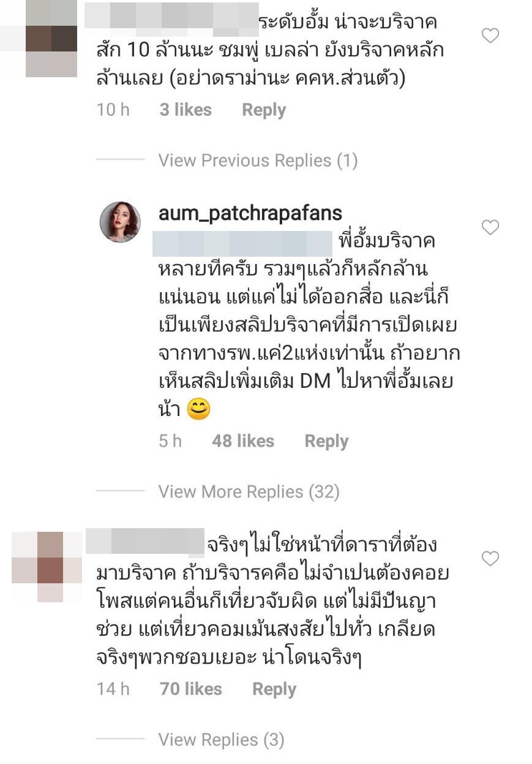Expand View More Replies (32)
The width and height of the screenshot is (532, 764).
tap(249, 491)
